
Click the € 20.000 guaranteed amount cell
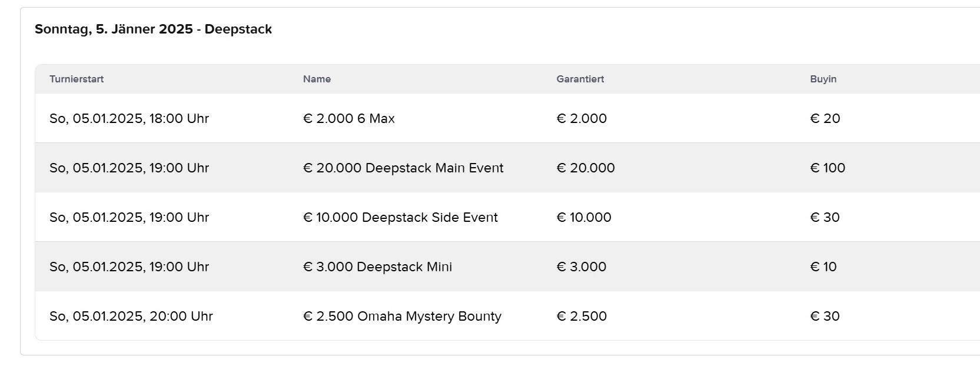coord(586,168)
